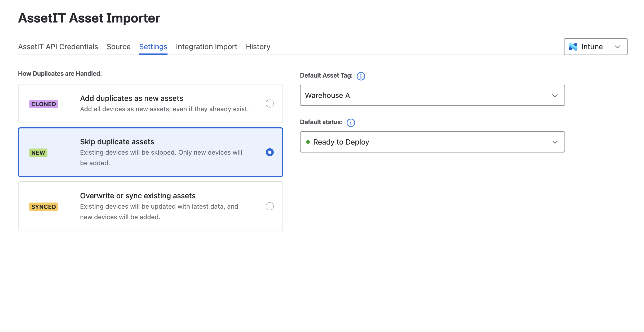This screenshot has height=332, width=644.
Task: Click the Add duplicates as new assets heading
Action: coord(131,98)
